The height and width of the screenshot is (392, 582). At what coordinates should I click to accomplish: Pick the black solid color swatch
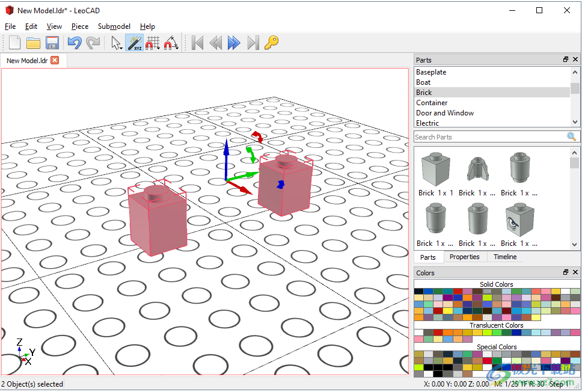pyautogui.click(x=418, y=292)
